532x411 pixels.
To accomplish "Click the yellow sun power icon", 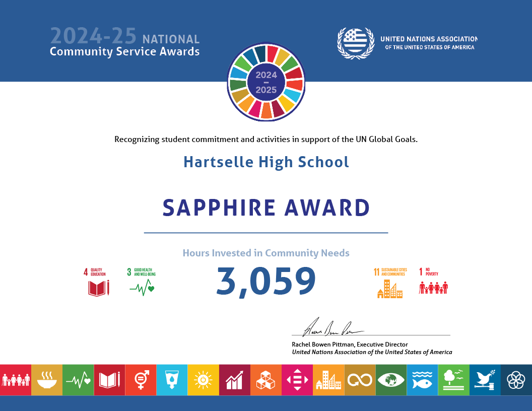I will pyautogui.click(x=203, y=380).
